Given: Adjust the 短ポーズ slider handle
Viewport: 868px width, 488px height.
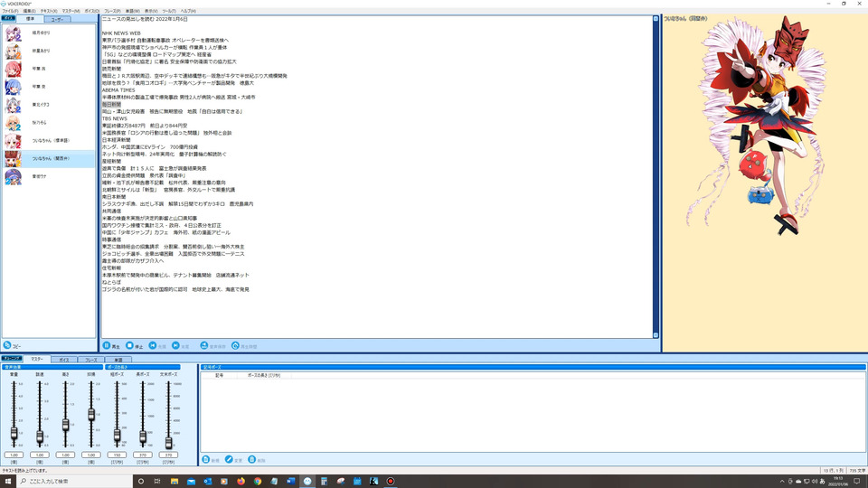Looking at the screenshot, I should 117,436.
